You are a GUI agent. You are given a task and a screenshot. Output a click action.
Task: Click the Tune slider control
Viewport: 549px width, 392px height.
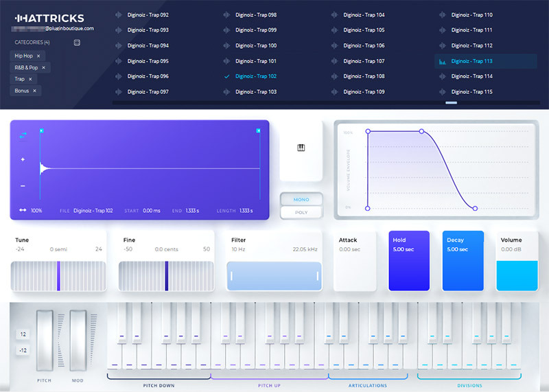point(59,275)
